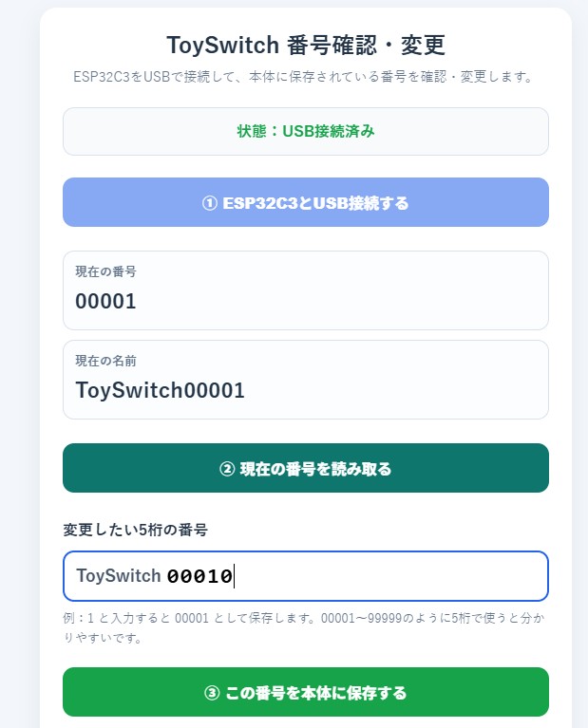The height and width of the screenshot is (728, 588).
Task: Click the circled ① icon on connect button
Action: (x=210, y=203)
